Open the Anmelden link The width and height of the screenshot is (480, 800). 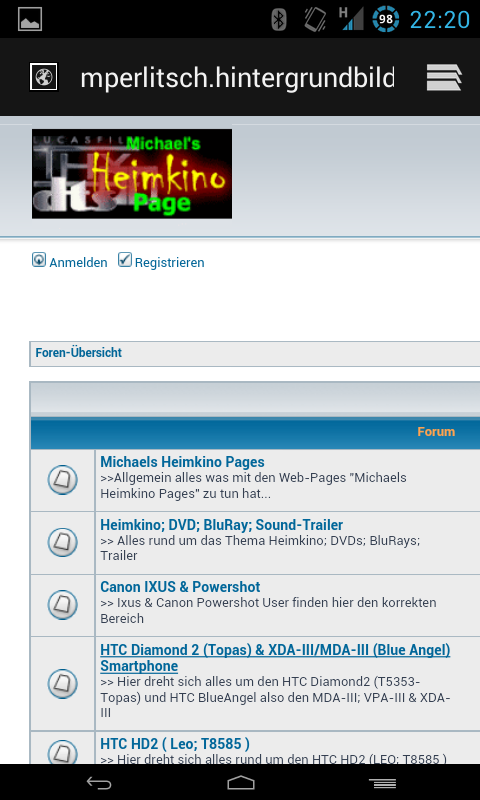click(x=78, y=263)
